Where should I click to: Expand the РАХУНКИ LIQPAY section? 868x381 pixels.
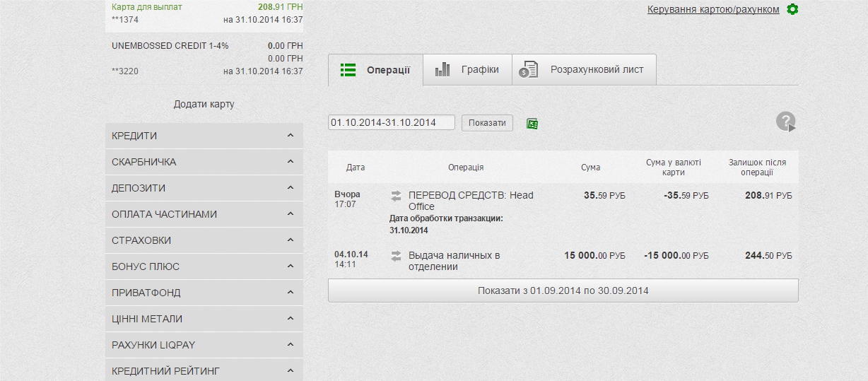point(204,345)
